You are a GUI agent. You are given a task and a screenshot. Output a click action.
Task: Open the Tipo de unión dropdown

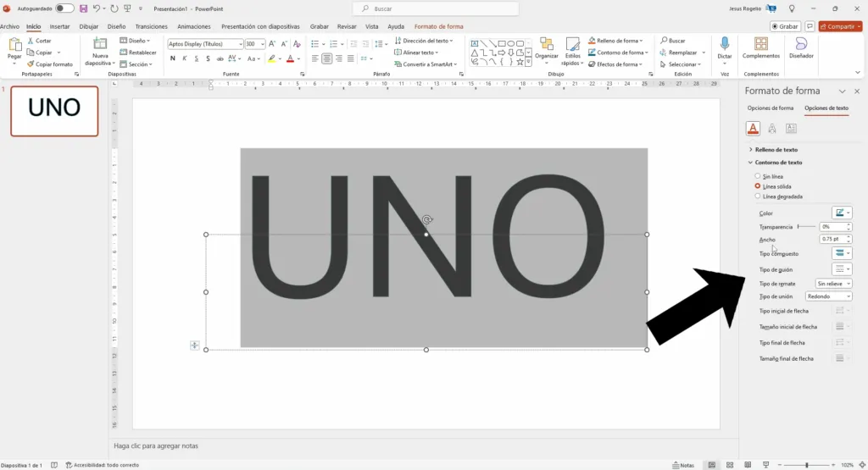click(x=829, y=296)
